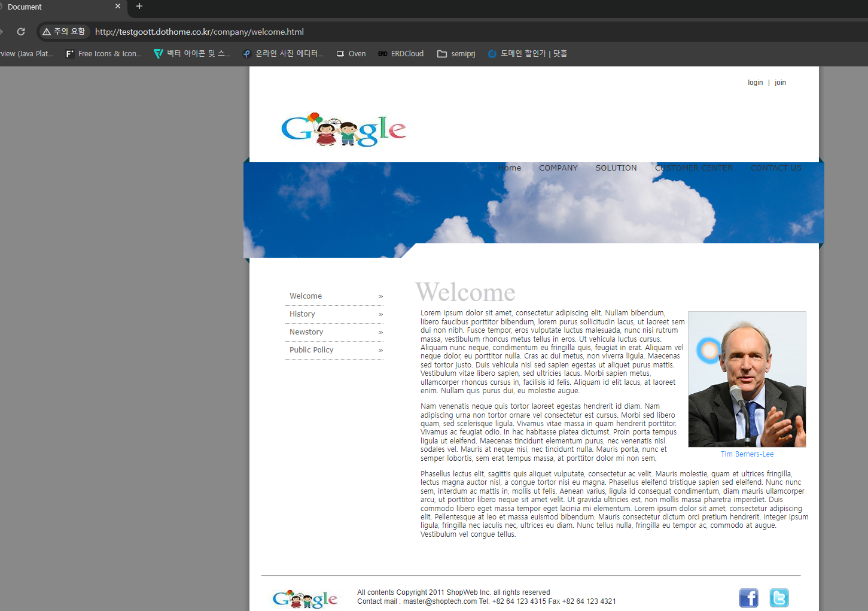
Task: Click the Welcome page heading
Action: click(465, 292)
